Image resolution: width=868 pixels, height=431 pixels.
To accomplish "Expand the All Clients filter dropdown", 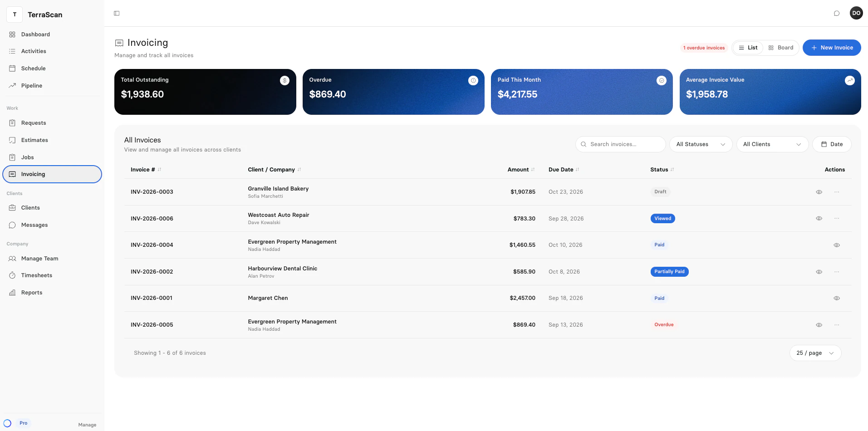I will (772, 144).
